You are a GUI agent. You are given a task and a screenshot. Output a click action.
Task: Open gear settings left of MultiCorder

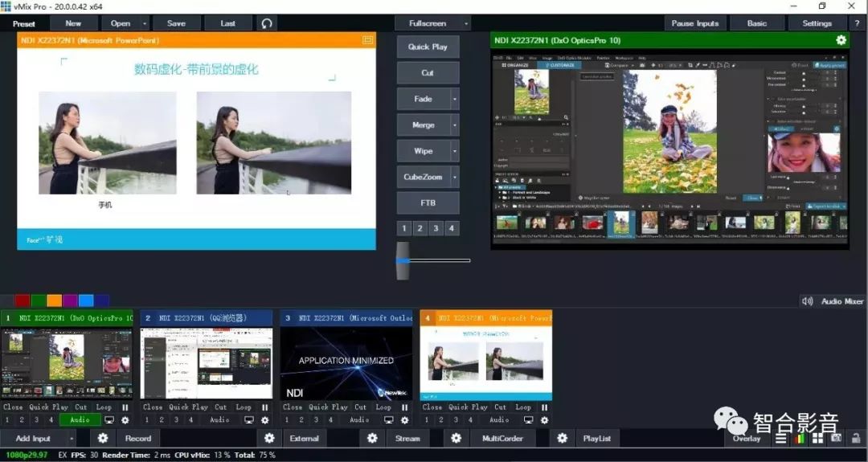[x=457, y=438]
